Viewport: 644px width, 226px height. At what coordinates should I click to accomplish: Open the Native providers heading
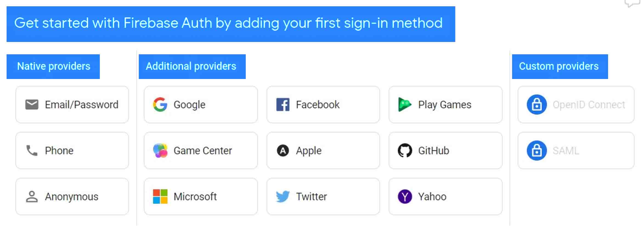pyautogui.click(x=53, y=66)
